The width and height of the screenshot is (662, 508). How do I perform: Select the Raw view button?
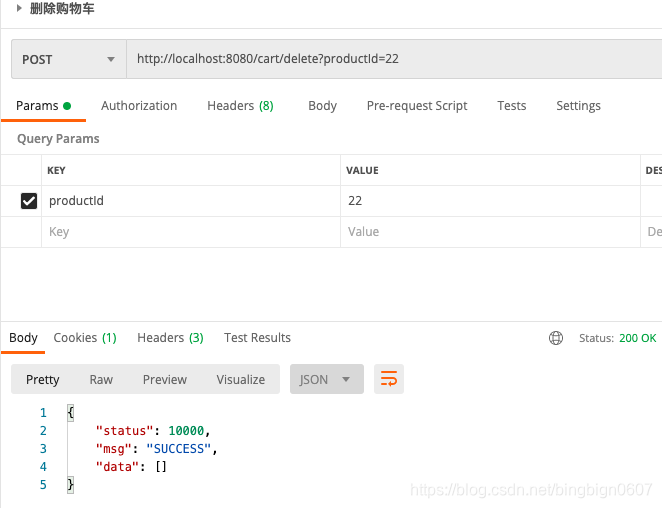(101, 379)
